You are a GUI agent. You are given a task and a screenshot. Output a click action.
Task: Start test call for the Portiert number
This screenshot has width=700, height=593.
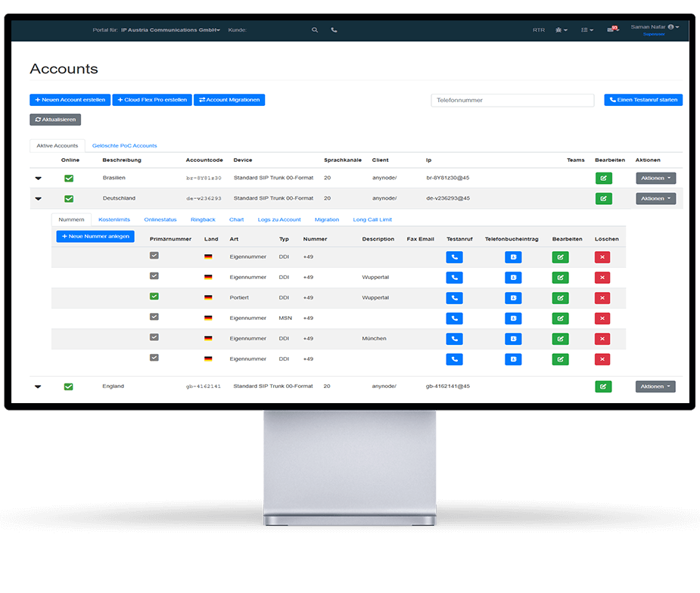454,298
